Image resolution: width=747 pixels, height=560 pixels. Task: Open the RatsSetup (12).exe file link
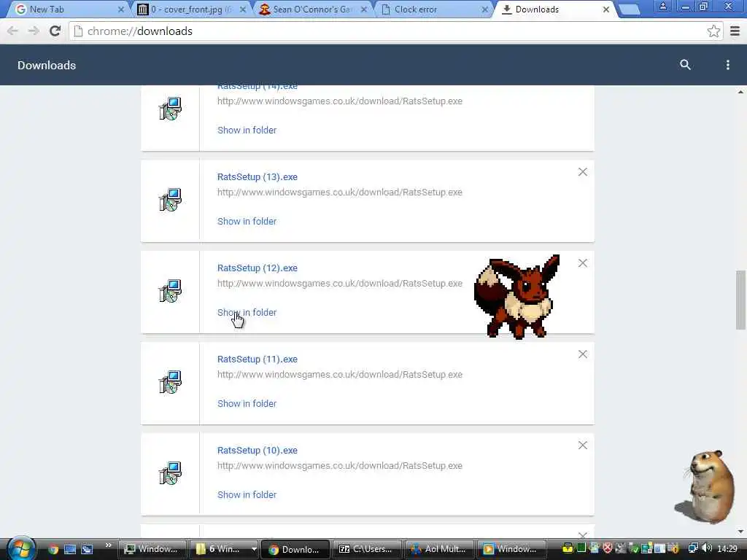point(258,268)
